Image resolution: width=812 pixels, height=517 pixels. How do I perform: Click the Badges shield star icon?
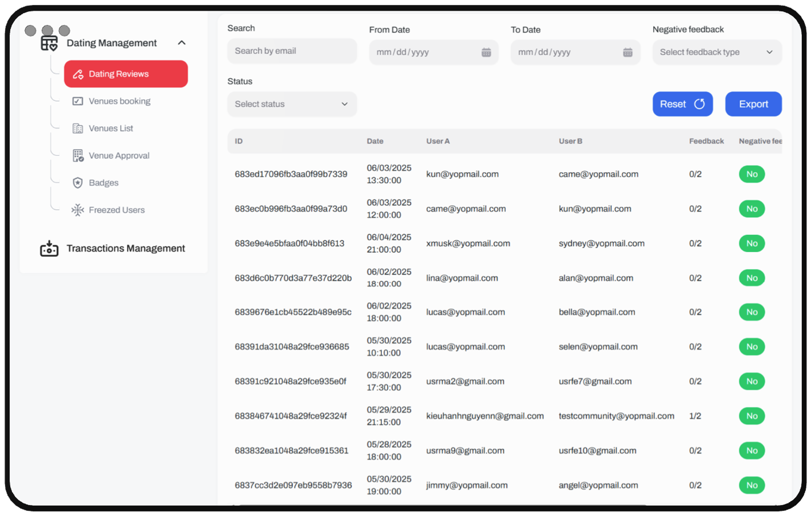tap(77, 183)
